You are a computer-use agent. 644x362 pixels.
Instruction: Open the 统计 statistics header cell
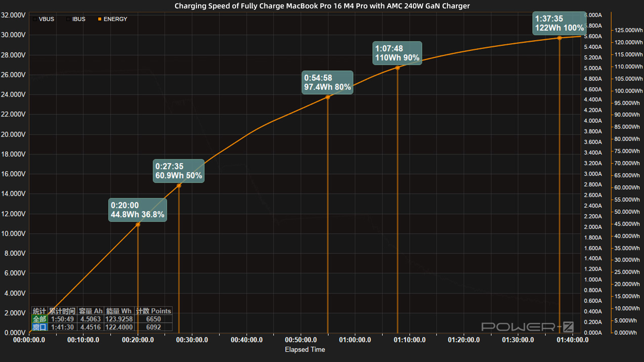(x=39, y=311)
